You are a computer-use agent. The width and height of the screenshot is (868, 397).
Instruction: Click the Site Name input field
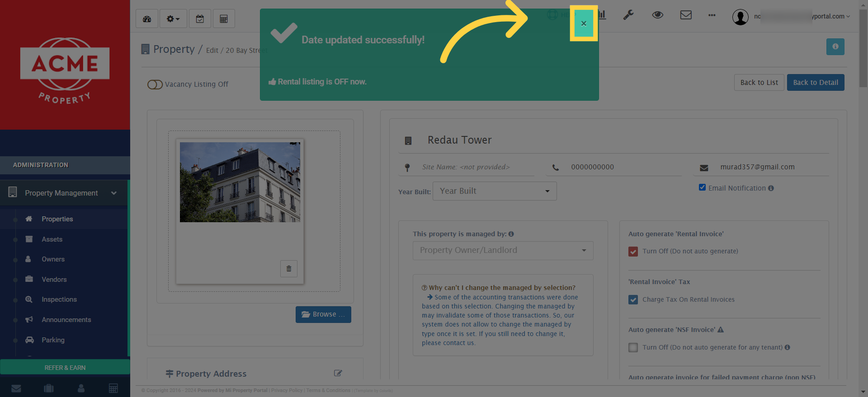tap(466, 167)
